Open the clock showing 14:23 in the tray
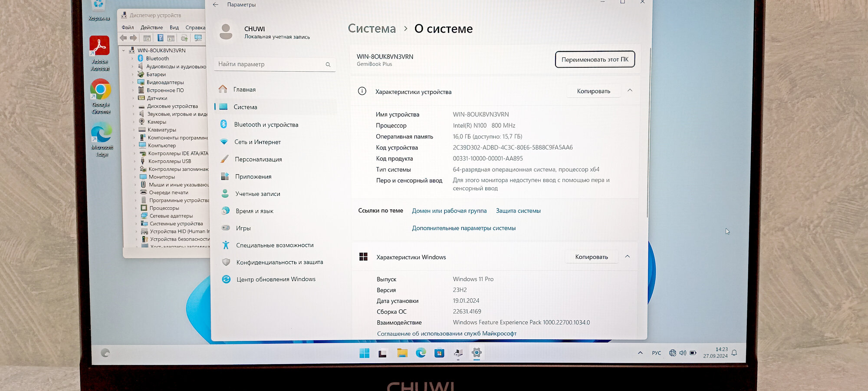 (x=715, y=353)
